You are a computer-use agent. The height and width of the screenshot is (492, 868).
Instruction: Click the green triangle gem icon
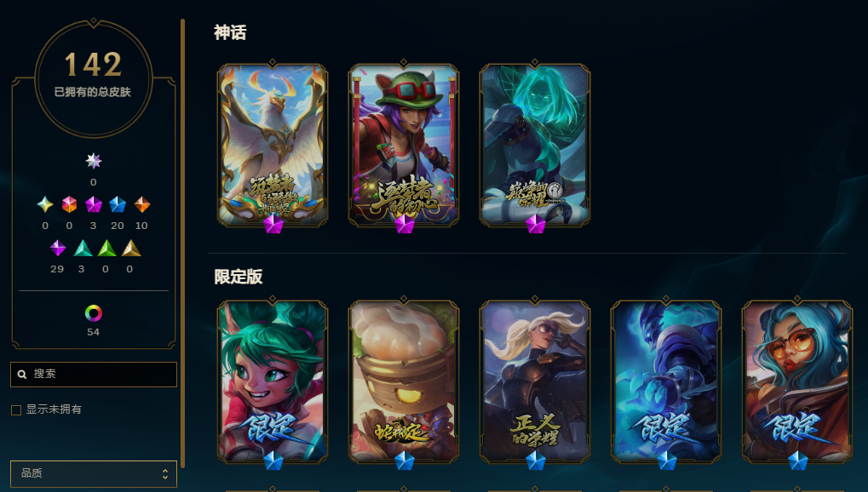pyautogui.click(x=106, y=248)
